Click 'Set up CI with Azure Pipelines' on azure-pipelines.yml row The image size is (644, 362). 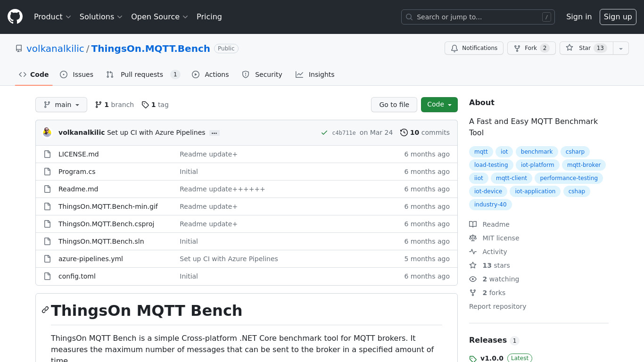click(x=229, y=259)
